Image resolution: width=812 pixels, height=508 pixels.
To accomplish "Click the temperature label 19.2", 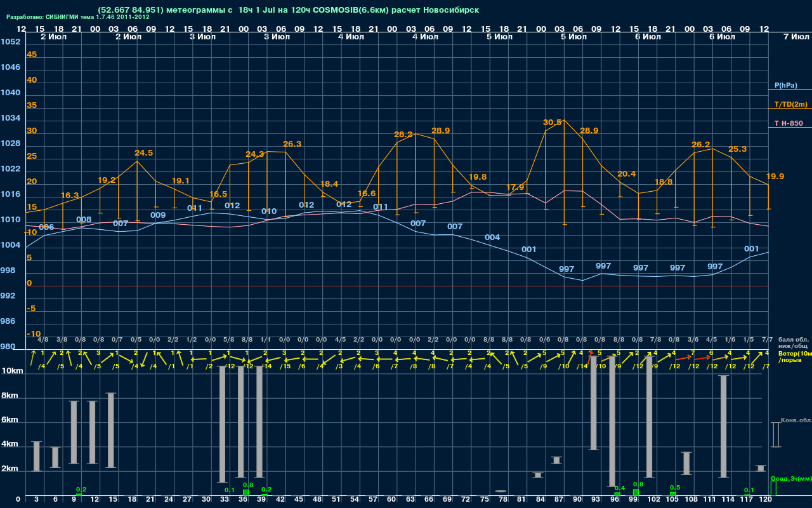I will 107,180.
